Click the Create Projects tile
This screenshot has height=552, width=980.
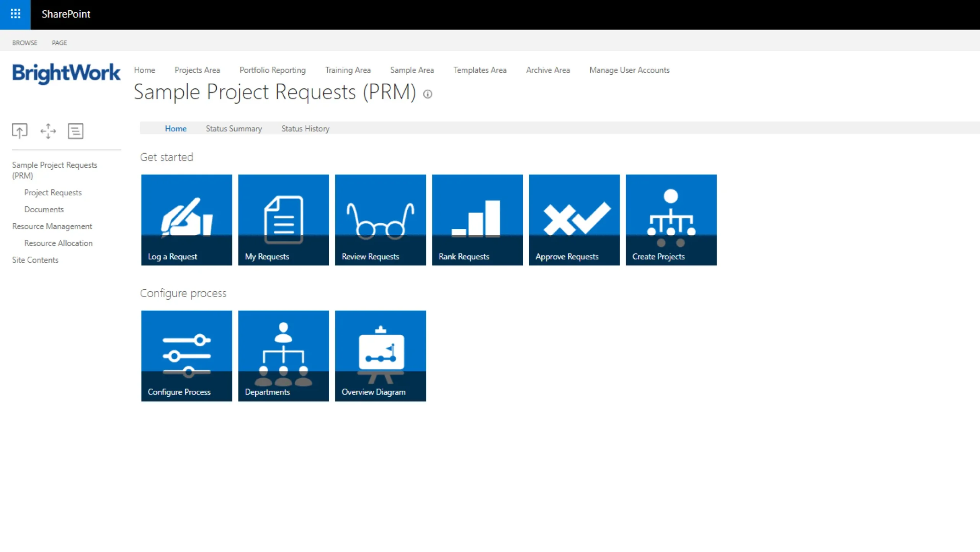671,220
